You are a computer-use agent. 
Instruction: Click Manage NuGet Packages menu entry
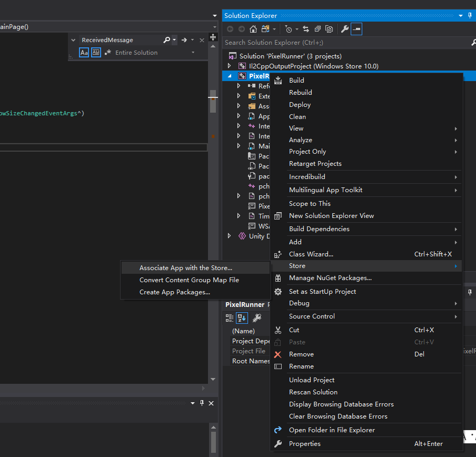[x=330, y=278]
